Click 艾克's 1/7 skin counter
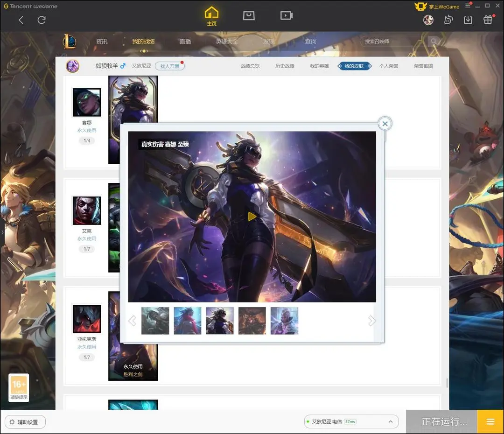 tap(87, 249)
